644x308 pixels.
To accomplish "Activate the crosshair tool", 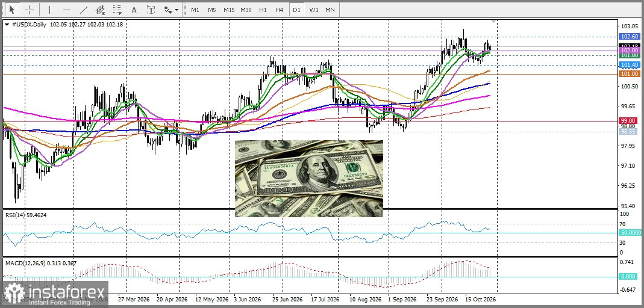I will click(29, 10).
